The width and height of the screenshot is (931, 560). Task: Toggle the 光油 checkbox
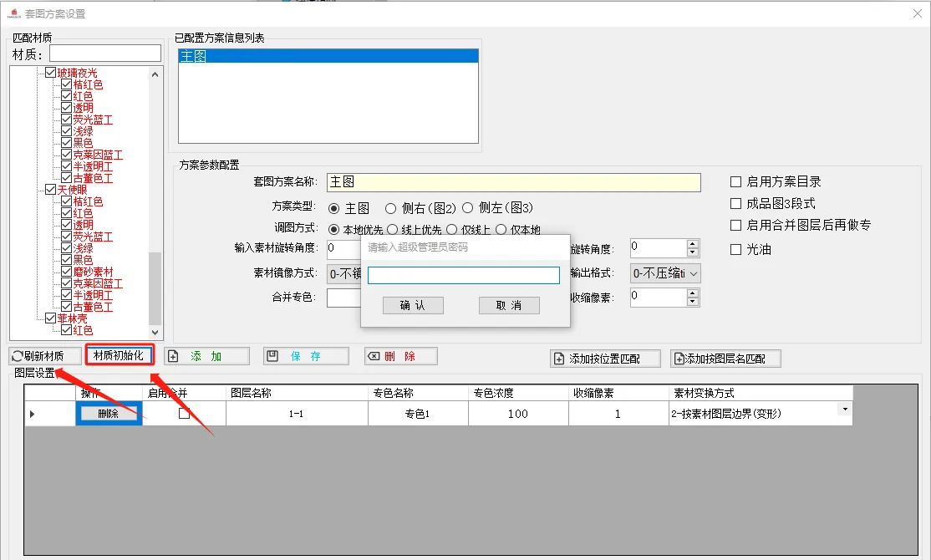[736, 249]
